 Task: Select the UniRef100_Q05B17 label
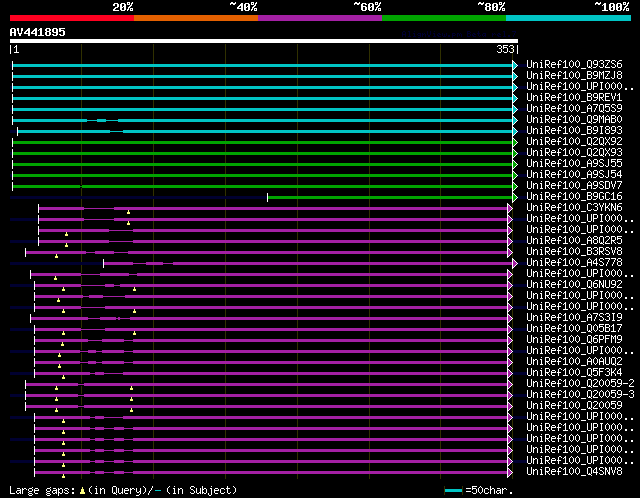[574, 329]
